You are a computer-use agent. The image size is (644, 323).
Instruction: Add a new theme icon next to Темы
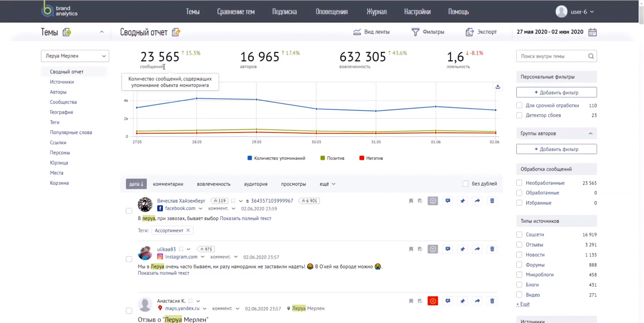point(67,32)
